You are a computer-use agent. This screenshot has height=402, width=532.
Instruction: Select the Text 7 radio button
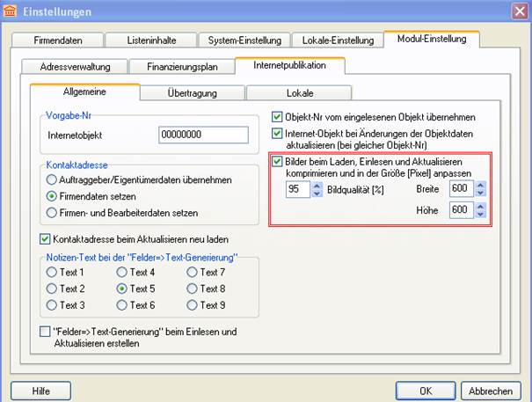coord(206,272)
